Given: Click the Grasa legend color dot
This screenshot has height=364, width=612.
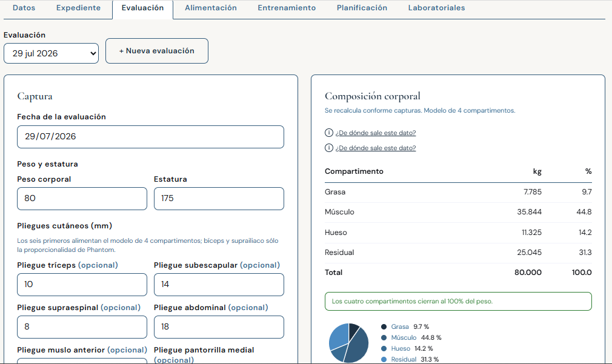Looking at the screenshot, I should (x=384, y=327).
